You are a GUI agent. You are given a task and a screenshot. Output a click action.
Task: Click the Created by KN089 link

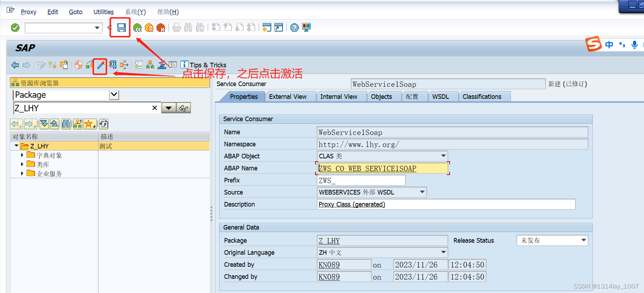(x=329, y=265)
